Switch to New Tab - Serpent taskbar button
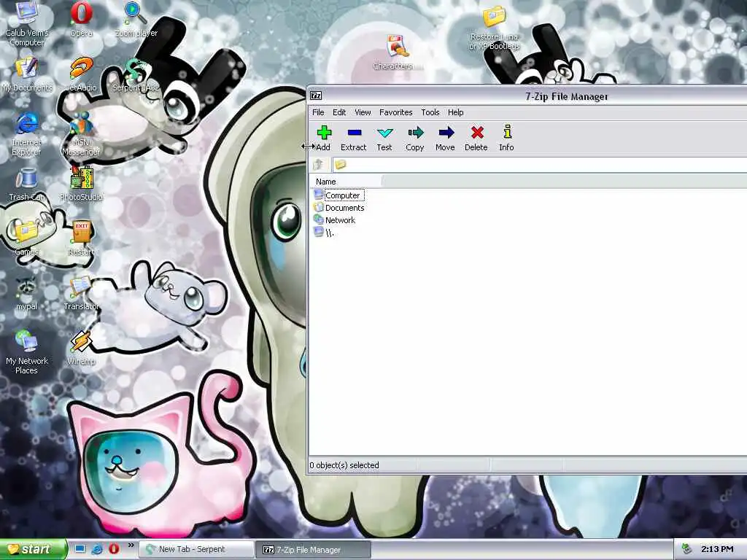This screenshot has width=747, height=560. [197, 550]
